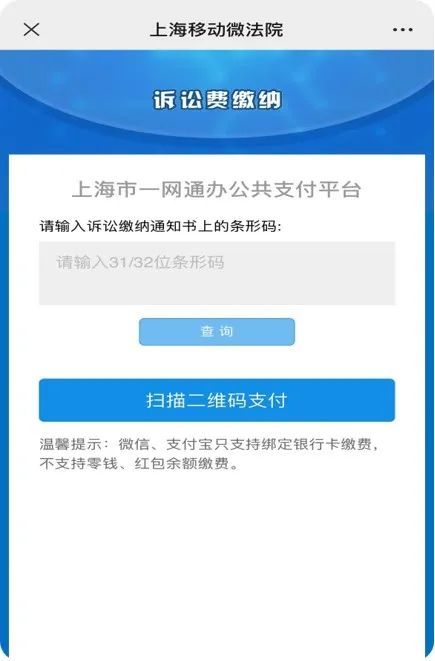Viewport: 435px width, 661px height.
Task: Tap the 银行卡缴费 phrase in the tip
Action: [x=333, y=444]
